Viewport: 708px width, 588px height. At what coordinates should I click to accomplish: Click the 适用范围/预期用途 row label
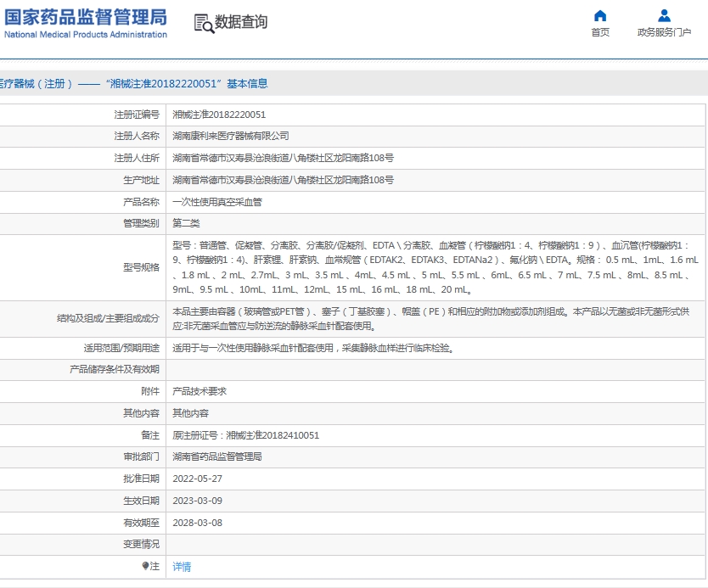121,348
